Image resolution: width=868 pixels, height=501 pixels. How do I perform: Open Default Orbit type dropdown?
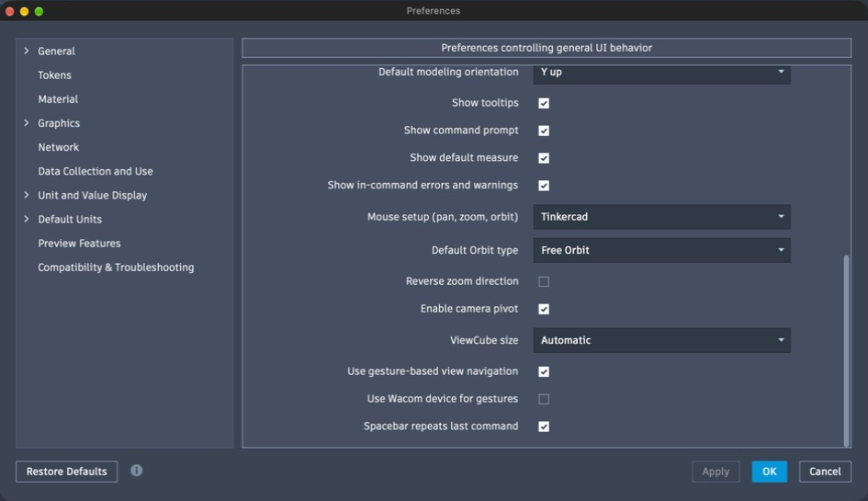661,250
